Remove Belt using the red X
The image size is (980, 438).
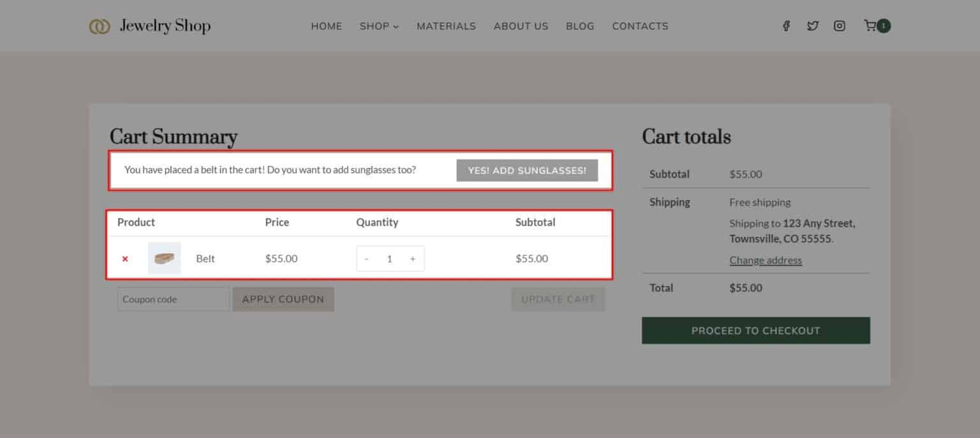coord(125,259)
